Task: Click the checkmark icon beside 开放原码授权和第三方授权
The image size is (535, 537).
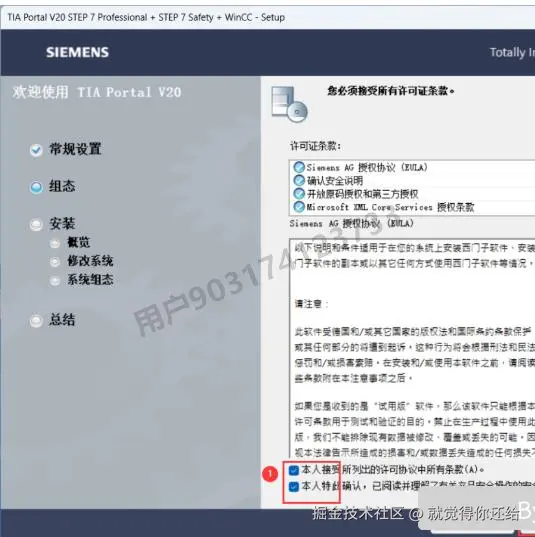Action: pyautogui.click(x=299, y=193)
